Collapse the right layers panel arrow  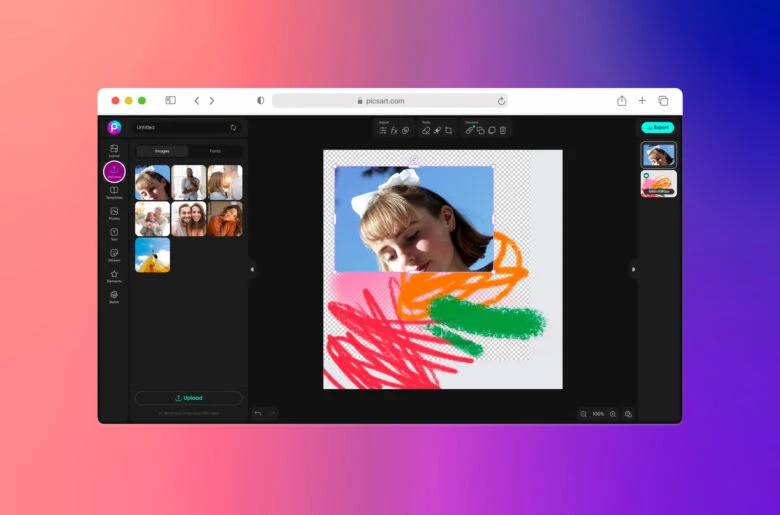coord(633,269)
